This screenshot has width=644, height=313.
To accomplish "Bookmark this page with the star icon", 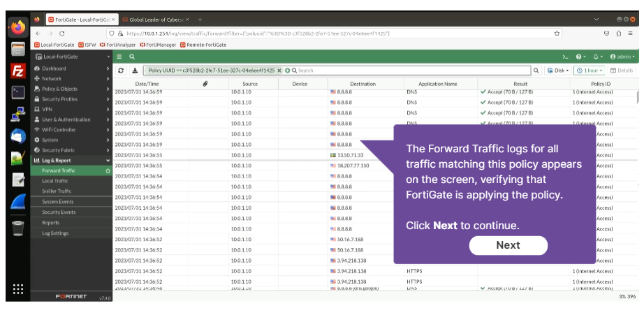I will [557, 34].
